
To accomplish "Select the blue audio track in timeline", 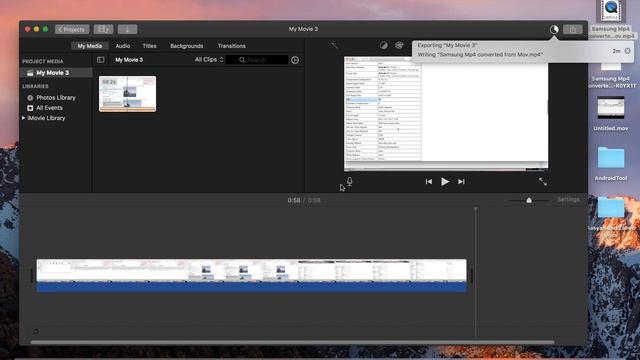I will pos(251,287).
